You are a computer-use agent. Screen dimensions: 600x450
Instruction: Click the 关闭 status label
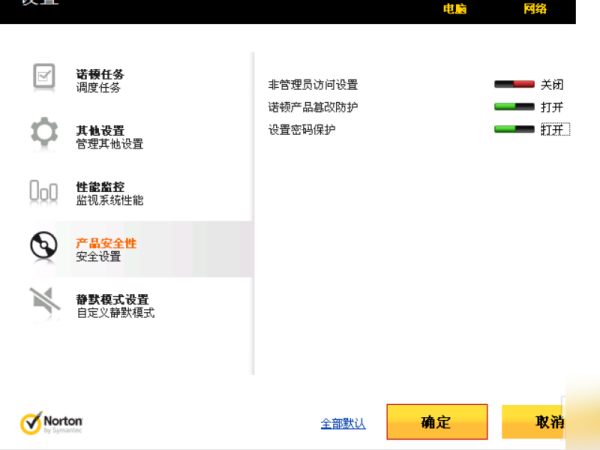tap(552, 85)
